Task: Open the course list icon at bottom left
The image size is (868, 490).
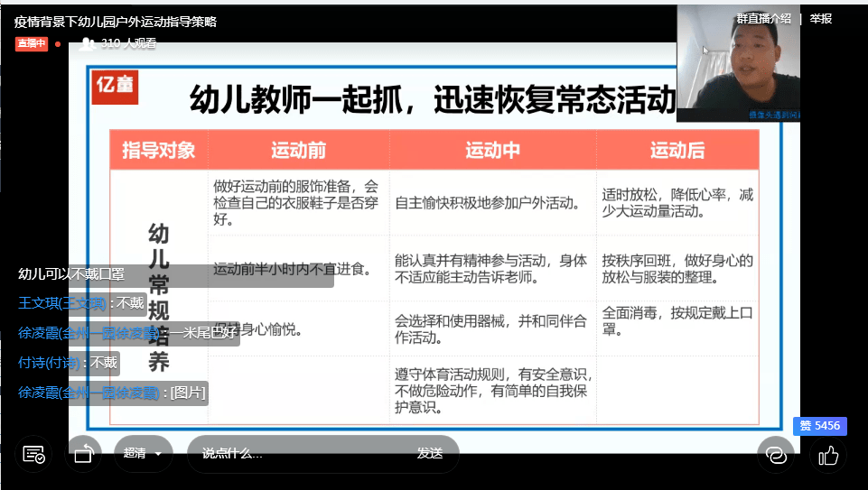Action: [x=33, y=455]
